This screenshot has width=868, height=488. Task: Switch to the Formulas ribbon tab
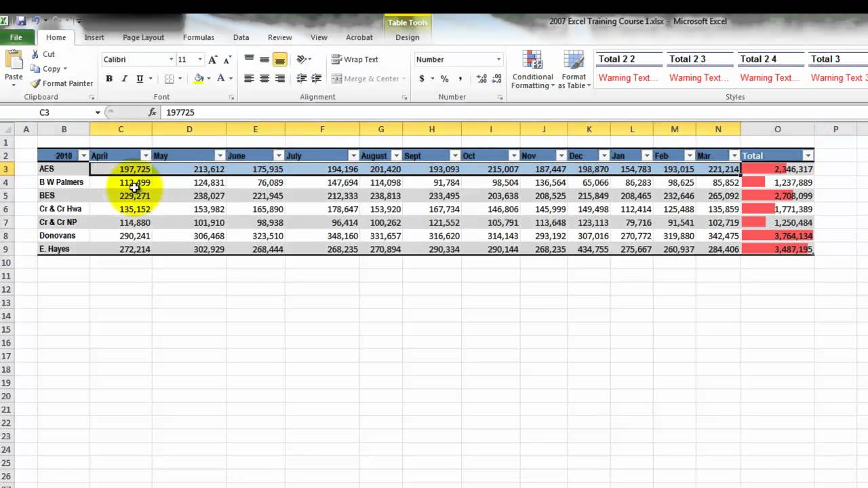click(198, 37)
